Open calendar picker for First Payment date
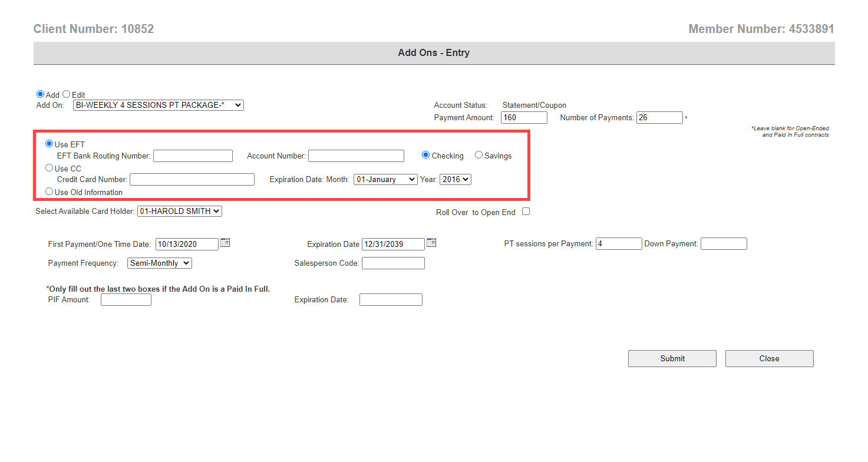Image resolution: width=868 pixels, height=462 pixels. pyautogui.click(x=225, y=242)
